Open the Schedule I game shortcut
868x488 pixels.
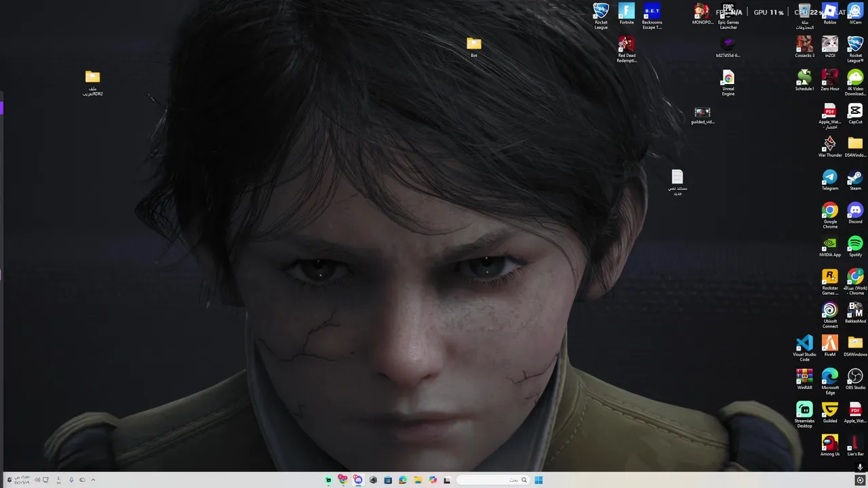804,81
